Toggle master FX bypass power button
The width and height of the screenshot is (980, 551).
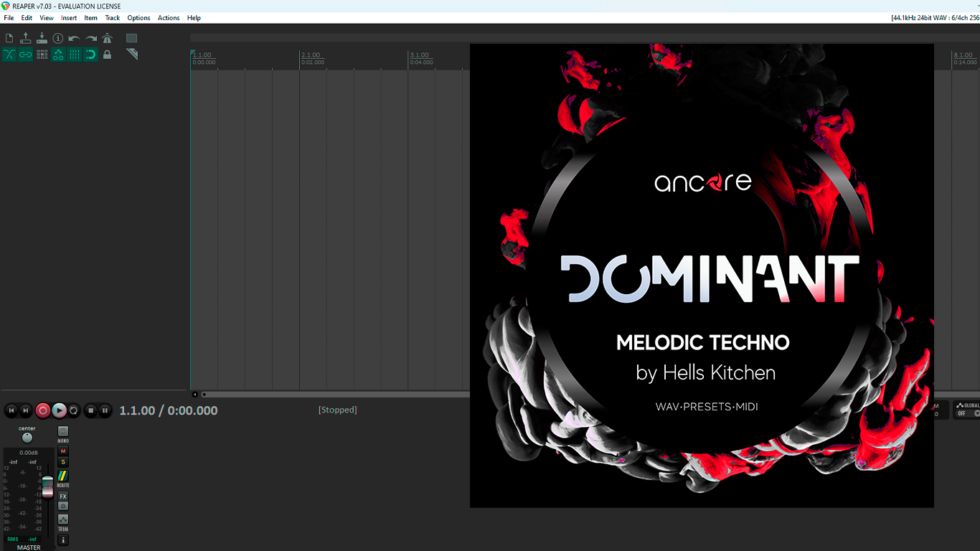(63, 506)
